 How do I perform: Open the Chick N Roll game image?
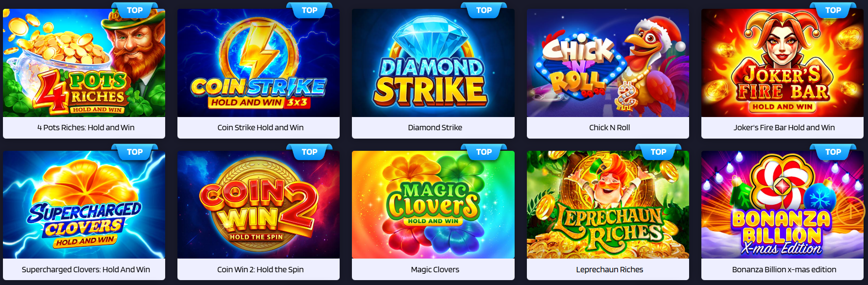click(x=608, y=63)
